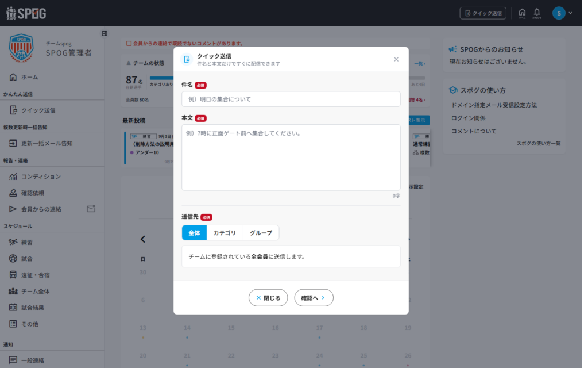Viewport: 588px width, 368px height.
Task: Select calendar date 15
Action: (231, 328)
